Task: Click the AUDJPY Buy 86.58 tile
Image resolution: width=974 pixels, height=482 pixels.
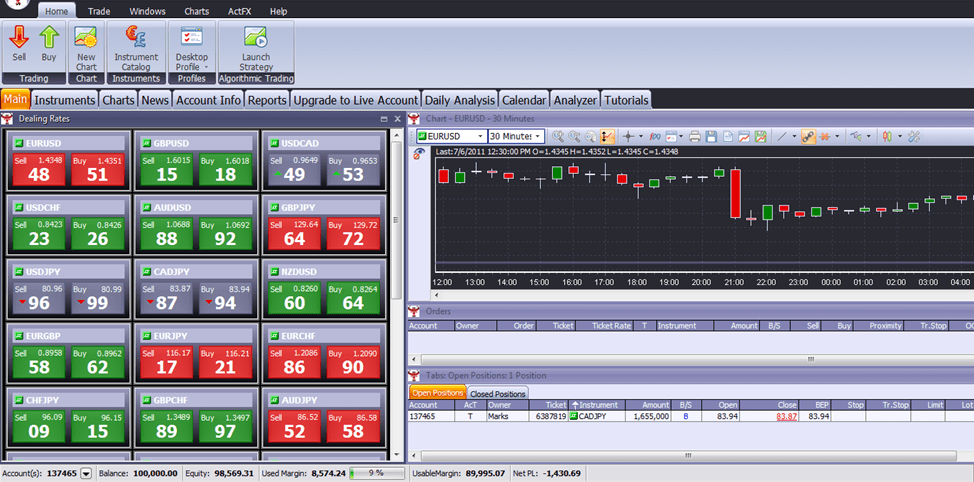Action: tap(353, 425)
